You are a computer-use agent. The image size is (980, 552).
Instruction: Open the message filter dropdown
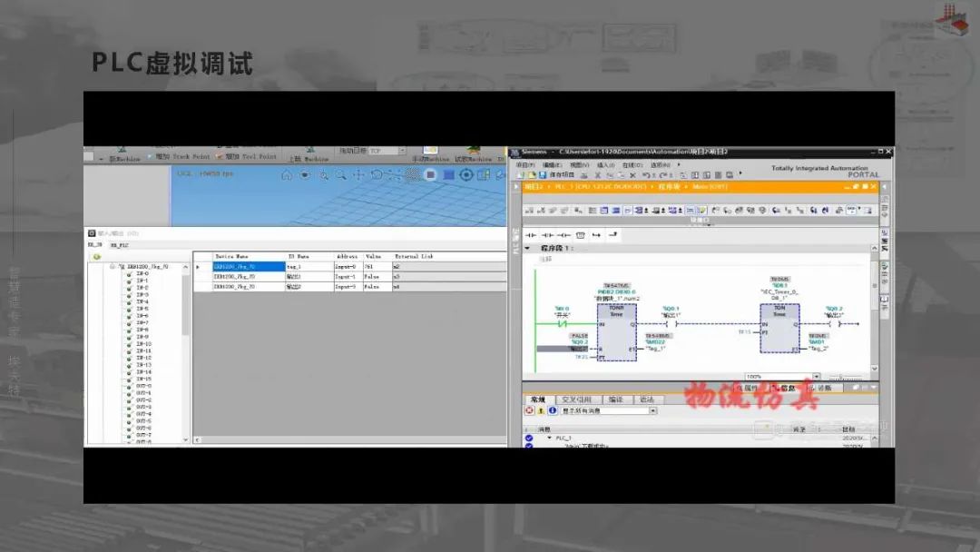pyautogui.click(x=652, y=410)
